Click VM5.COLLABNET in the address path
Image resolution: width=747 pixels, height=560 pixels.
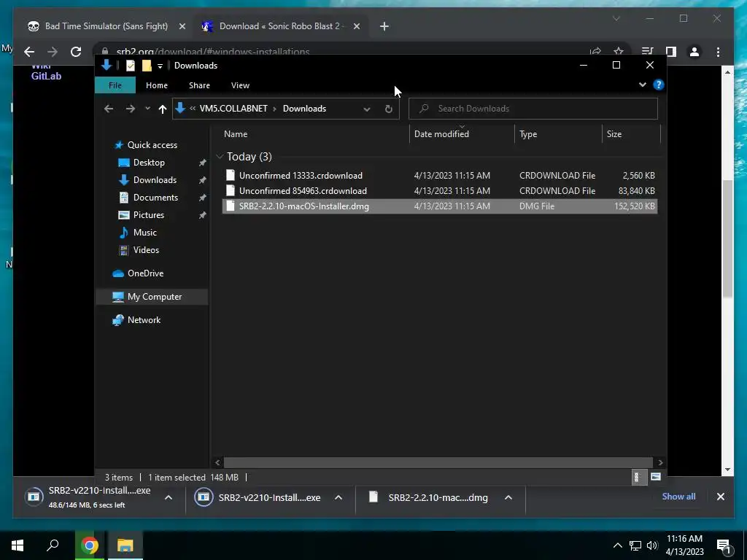(233, 109)
